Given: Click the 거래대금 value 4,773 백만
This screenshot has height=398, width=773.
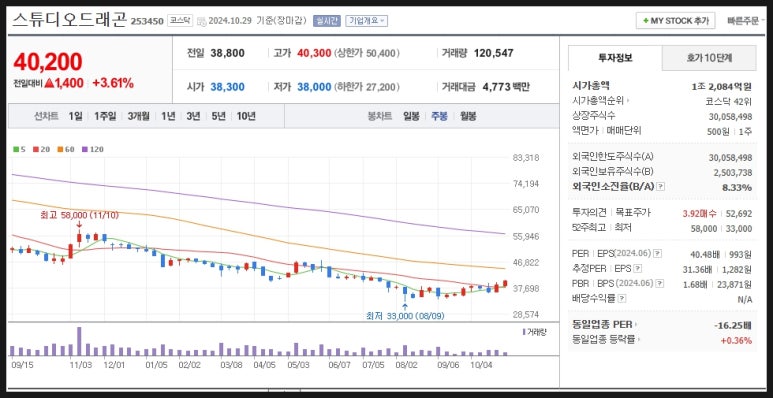Looking at the screenshot, I should [x=506, y=87].
